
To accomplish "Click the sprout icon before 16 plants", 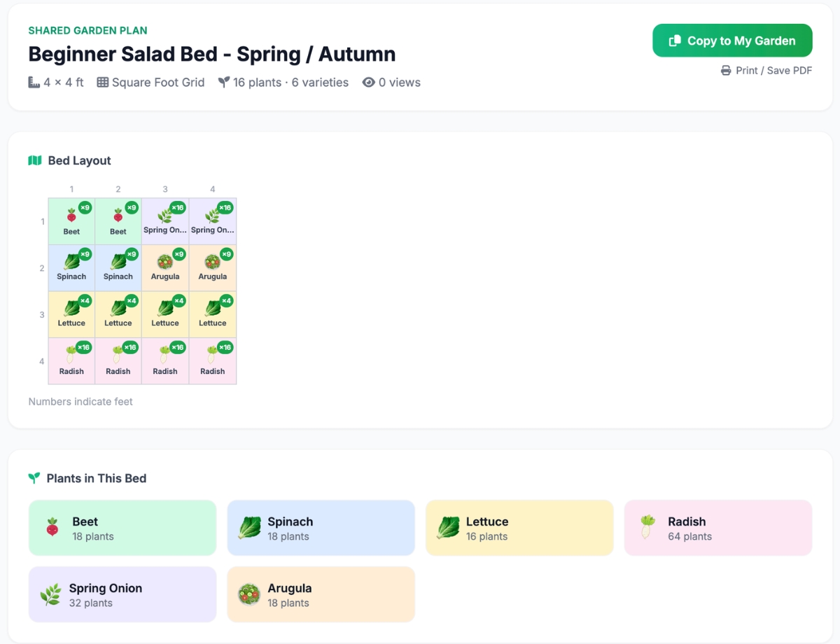I will pos(223,82).
